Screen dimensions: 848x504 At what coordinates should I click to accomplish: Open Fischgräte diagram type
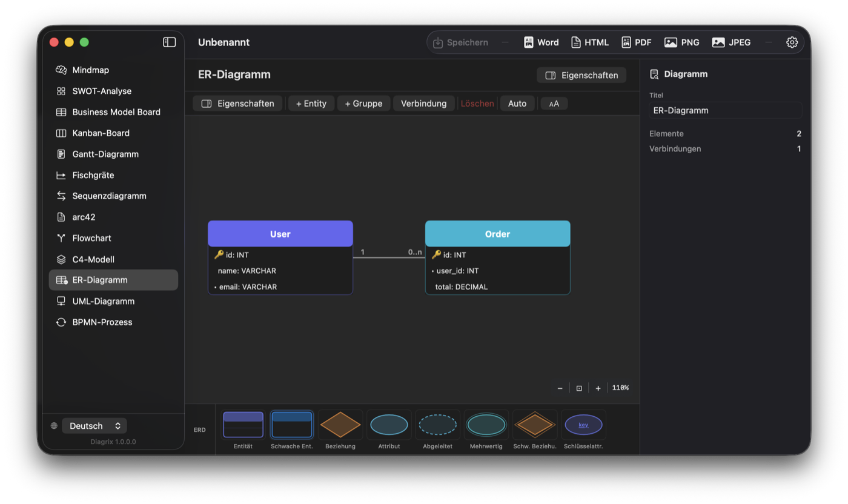click(113, 175)
